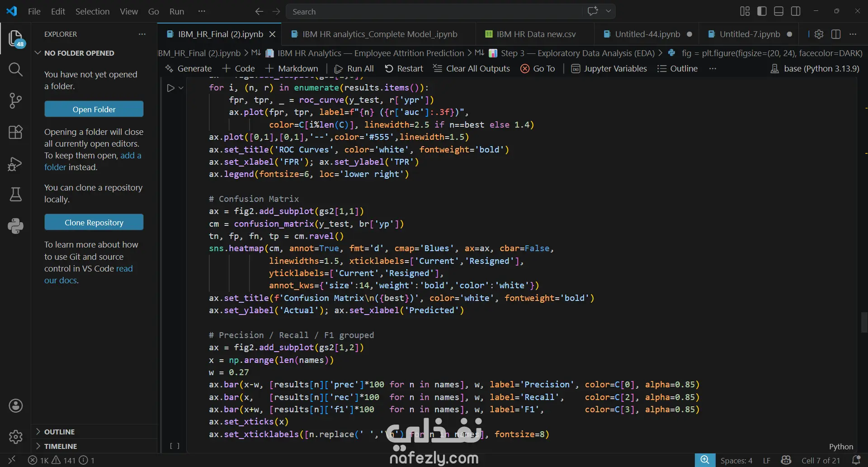868x467 pixels.
Task: Click the Search command center field
Action: coord(434,11)
